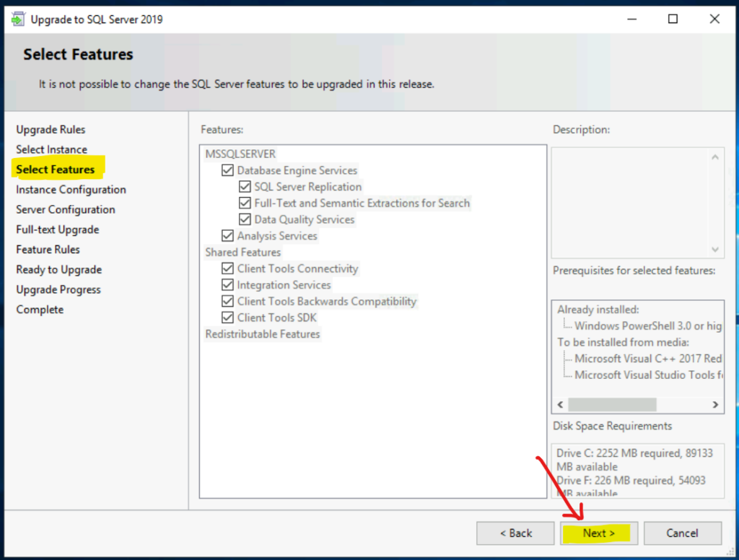Screen dimensions: 739x560
Task: Toggle Client Tools Connectivity checkbox
Action: tap(227, 268)
